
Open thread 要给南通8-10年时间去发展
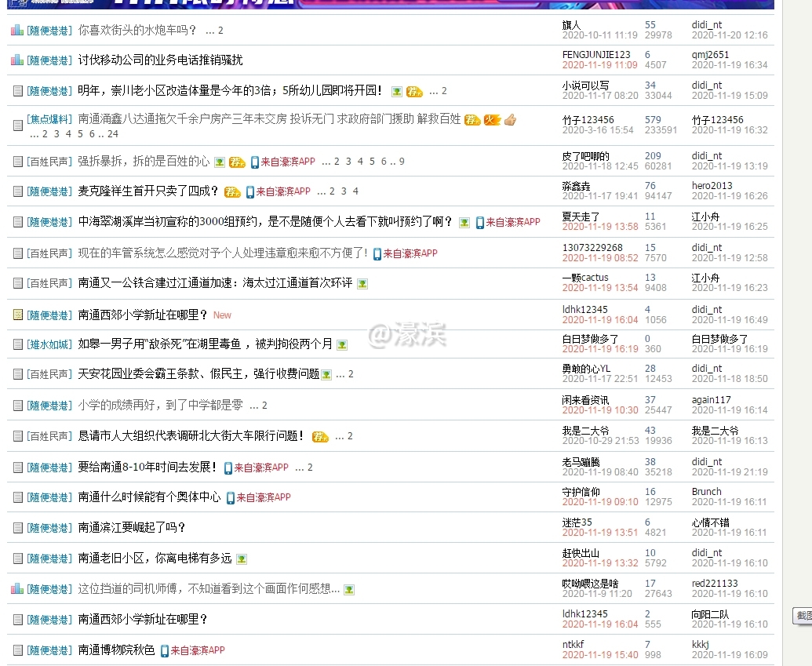click(x=147, y=467)
